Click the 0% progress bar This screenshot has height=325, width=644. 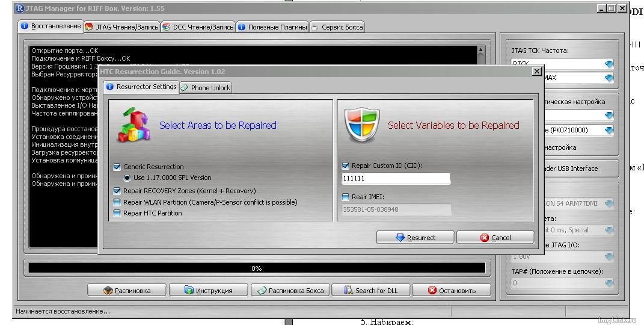point(257,268)
